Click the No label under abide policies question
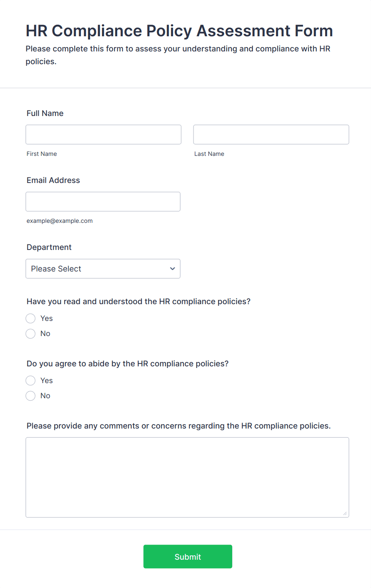The height and width of the screenshot is (588, 371). [x=45, y=395]
